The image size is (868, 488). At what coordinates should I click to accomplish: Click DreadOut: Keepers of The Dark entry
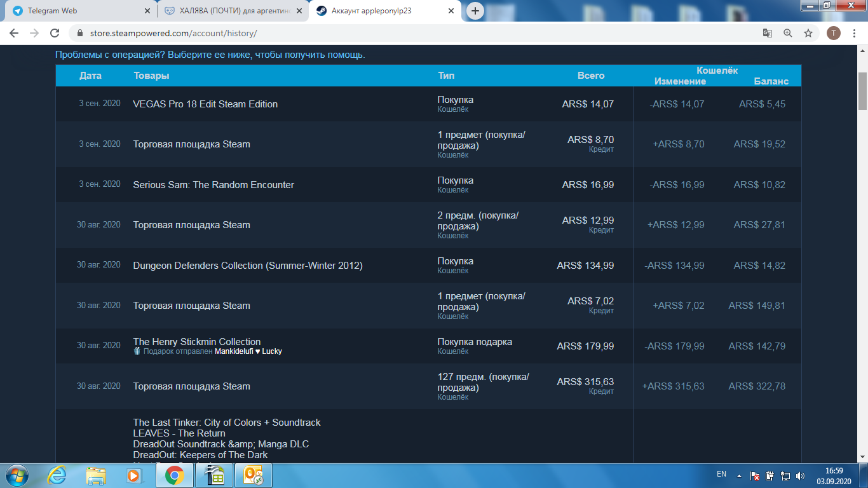[200, 455]
